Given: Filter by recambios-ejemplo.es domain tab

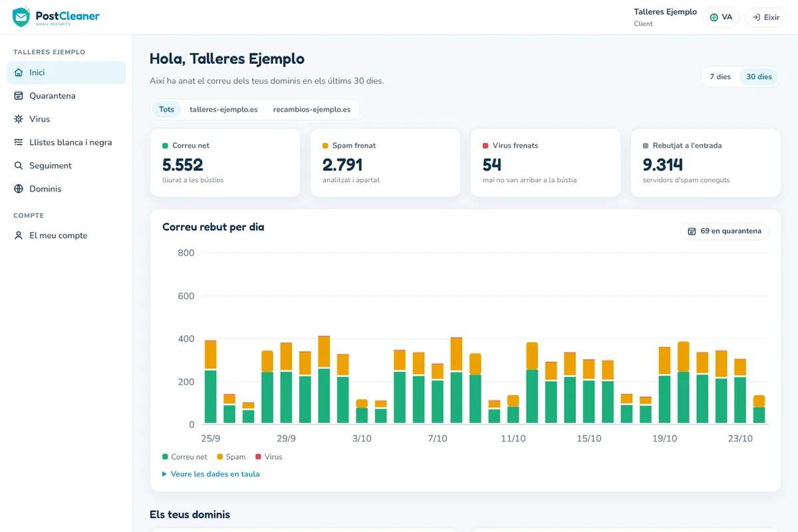Looking at the screenshot, I should click(x=312, y=109).
